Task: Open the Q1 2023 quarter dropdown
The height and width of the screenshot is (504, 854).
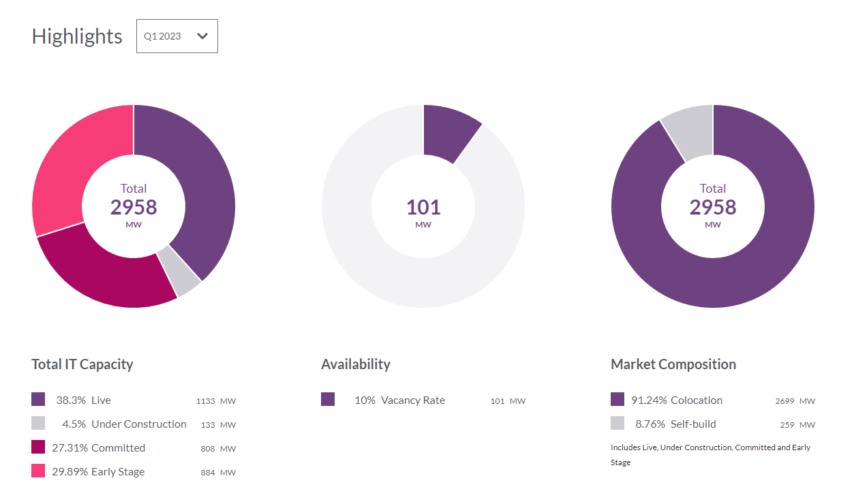Action: [176, 36]
